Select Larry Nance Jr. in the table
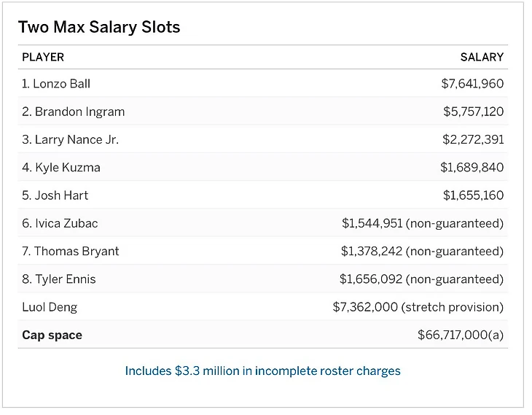Viewport: 532px width, 415px height. (70, 139)
